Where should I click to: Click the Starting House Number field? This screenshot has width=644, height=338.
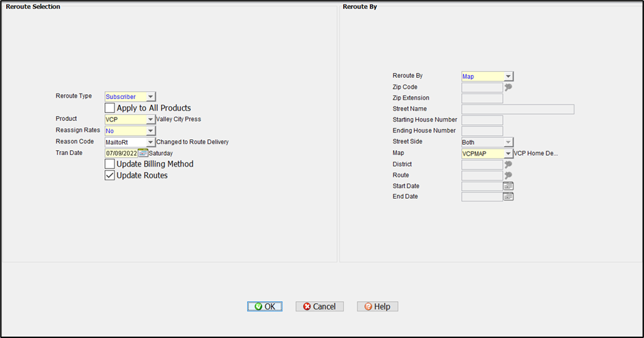482,120
